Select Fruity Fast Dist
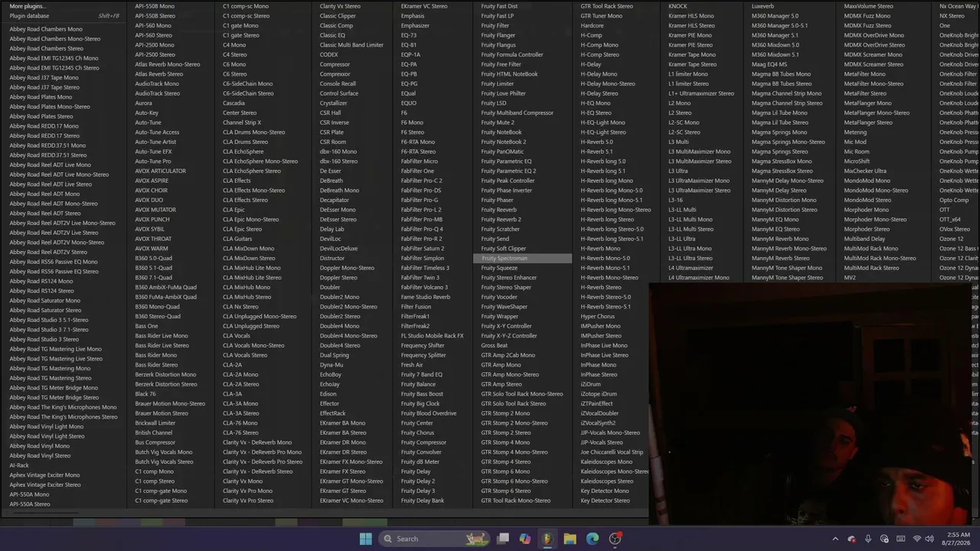This screenshot has width=980, height=551. [x=499, y=6]
